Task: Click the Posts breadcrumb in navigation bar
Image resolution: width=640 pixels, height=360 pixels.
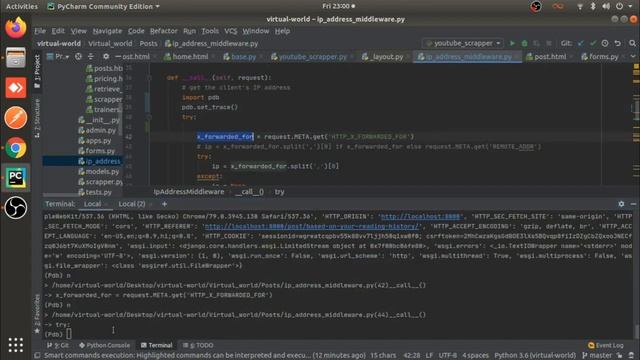Action: (148, 43)
